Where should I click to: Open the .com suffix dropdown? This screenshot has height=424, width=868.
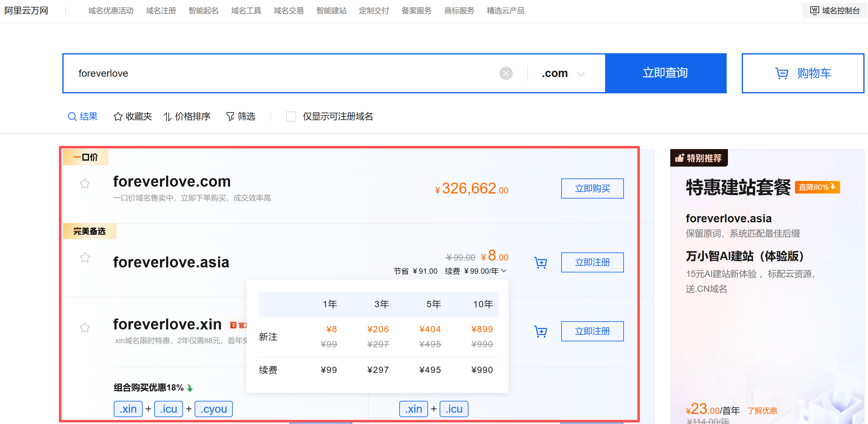click(x=563, y=73)
